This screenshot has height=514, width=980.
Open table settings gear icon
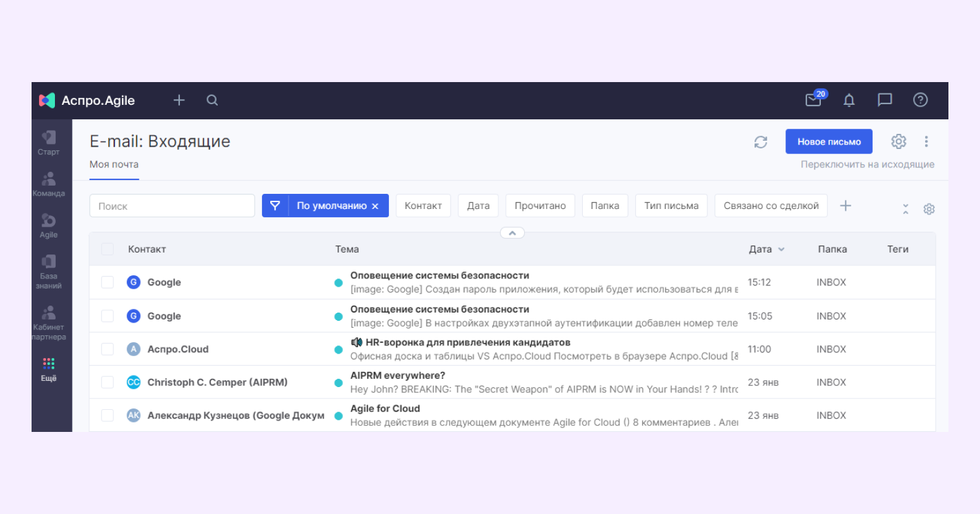tap(929, 209)
